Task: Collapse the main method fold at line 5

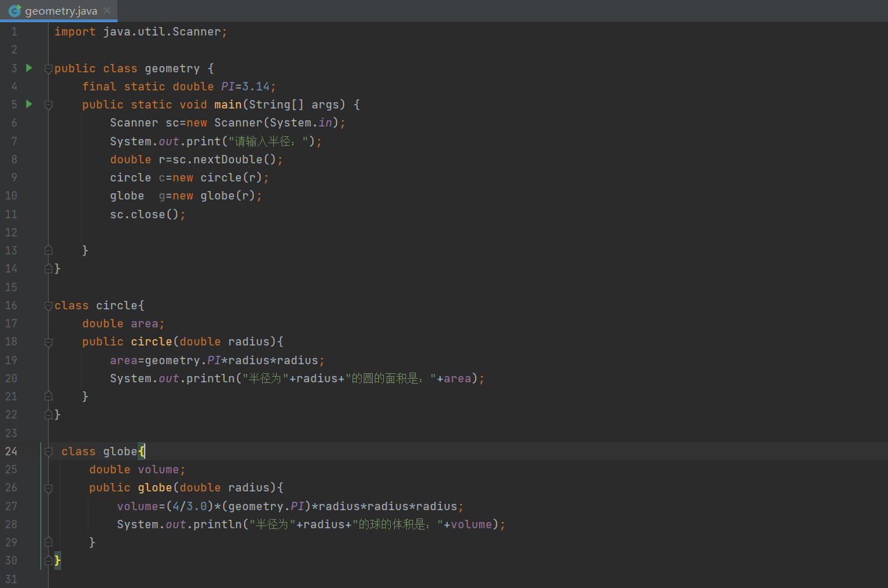Action: (x=48, y=105)
